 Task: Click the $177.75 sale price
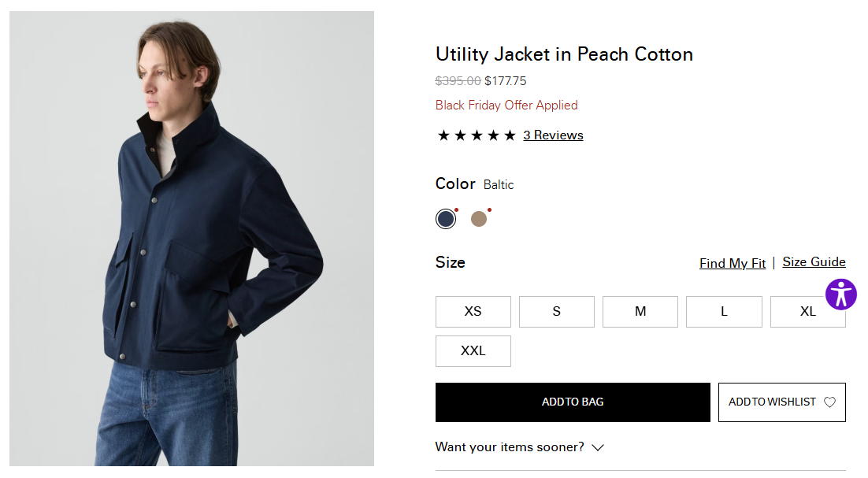coord(505,80)
